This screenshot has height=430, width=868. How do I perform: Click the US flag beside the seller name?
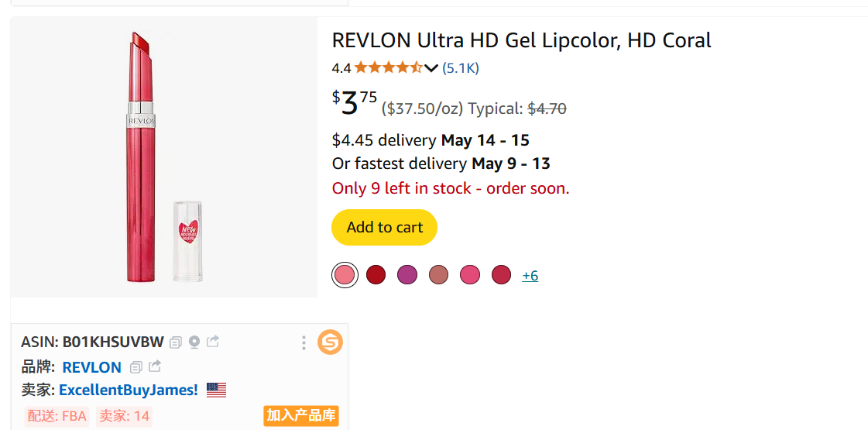pyautogui.click(x=216, y=390)
